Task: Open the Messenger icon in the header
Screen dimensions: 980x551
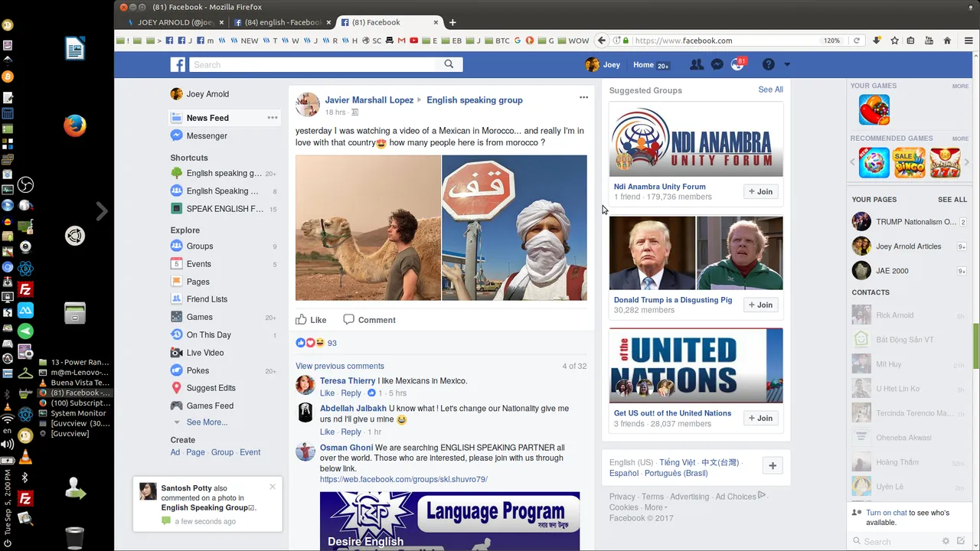Action: point(717,65)
